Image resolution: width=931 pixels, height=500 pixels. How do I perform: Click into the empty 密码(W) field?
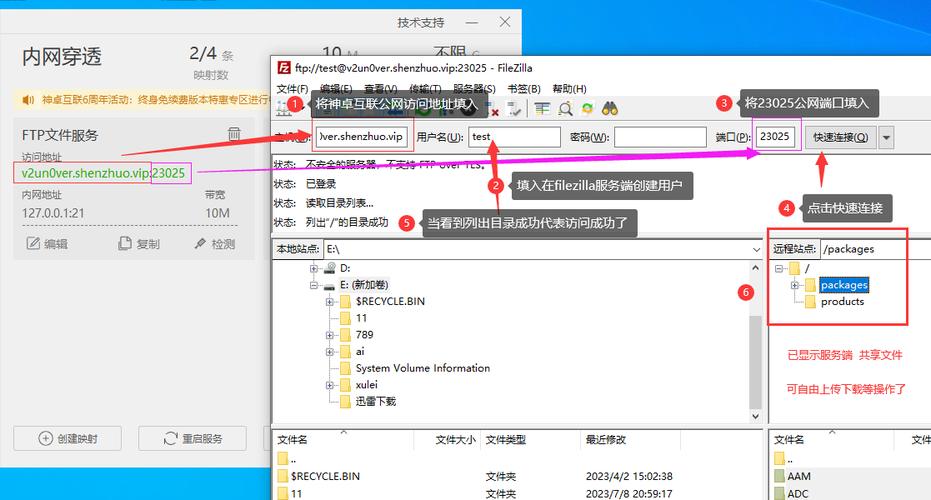click(660, 137)
